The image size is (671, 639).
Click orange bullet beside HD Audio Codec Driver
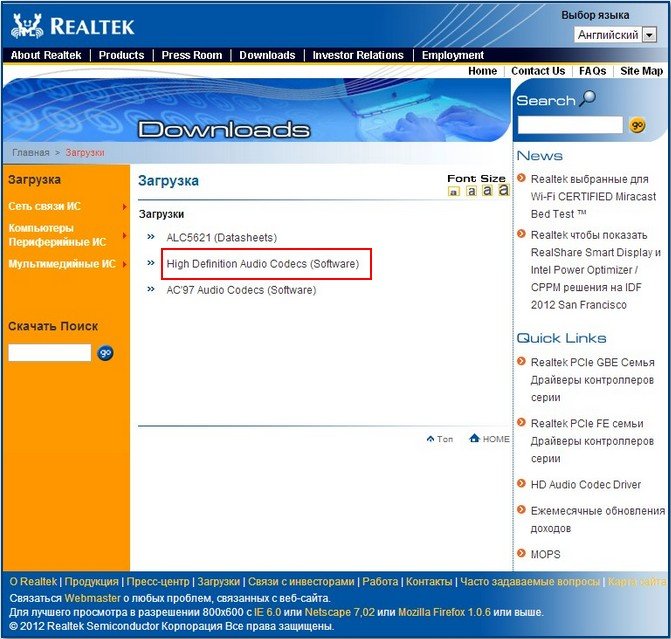[521, 484]
